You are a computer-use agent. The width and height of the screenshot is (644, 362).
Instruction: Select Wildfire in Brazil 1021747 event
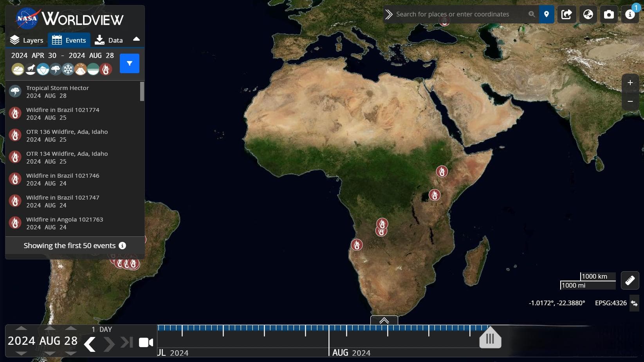point(73,201)
